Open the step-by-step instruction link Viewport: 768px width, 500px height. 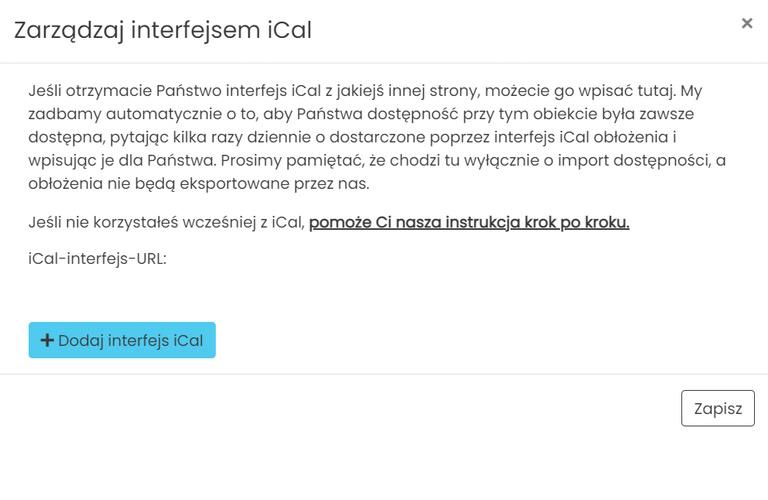coord(469,222)
